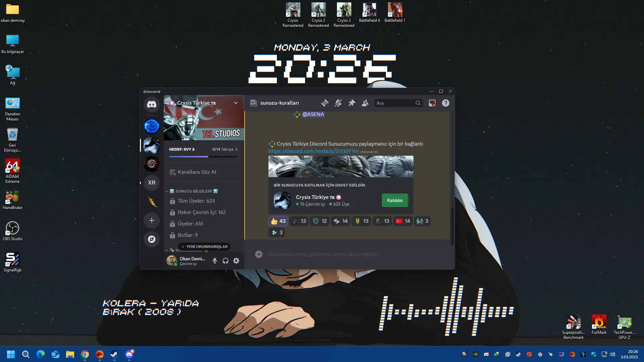
Task: Open Google Chrome from the taskbar
Action: [x=85, y=354]
